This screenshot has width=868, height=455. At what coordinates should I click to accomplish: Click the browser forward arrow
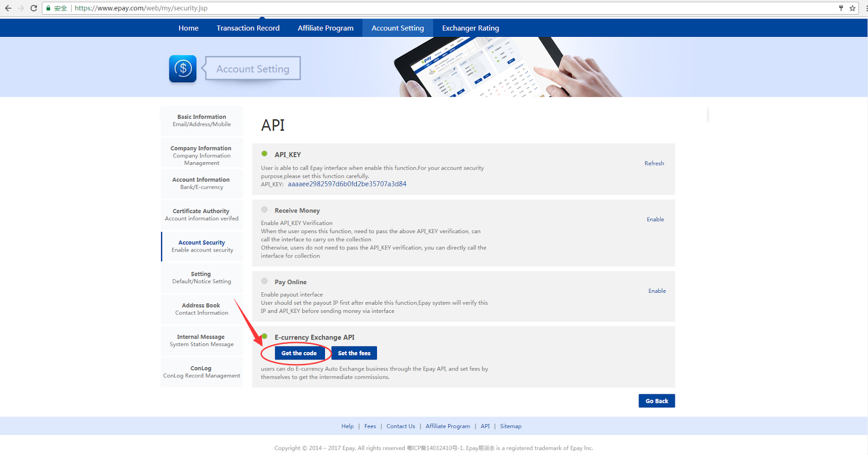pos(21,8)
